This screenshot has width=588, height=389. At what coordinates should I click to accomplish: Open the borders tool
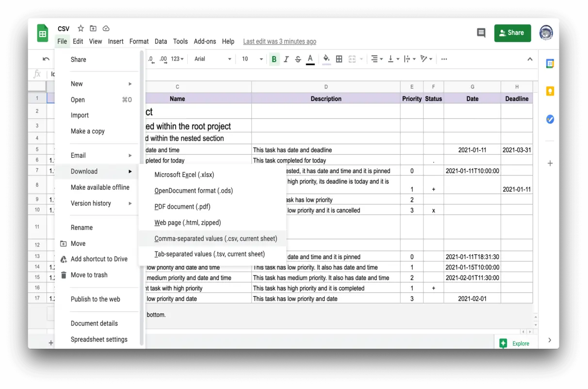(x=339, y=59)
